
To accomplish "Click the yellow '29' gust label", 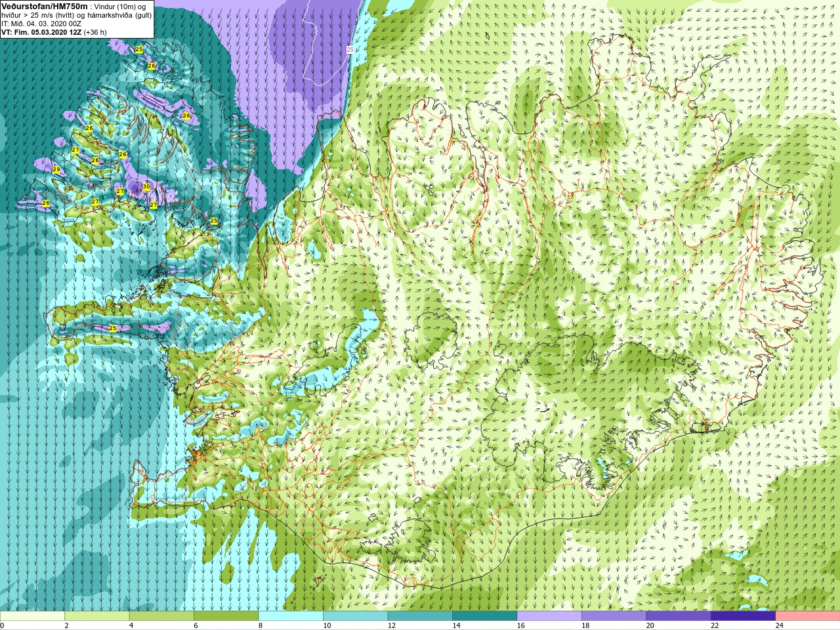I will click(x=56, y=170).
